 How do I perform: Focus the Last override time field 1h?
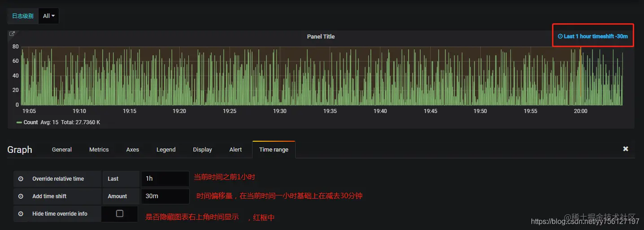point(165,178)
